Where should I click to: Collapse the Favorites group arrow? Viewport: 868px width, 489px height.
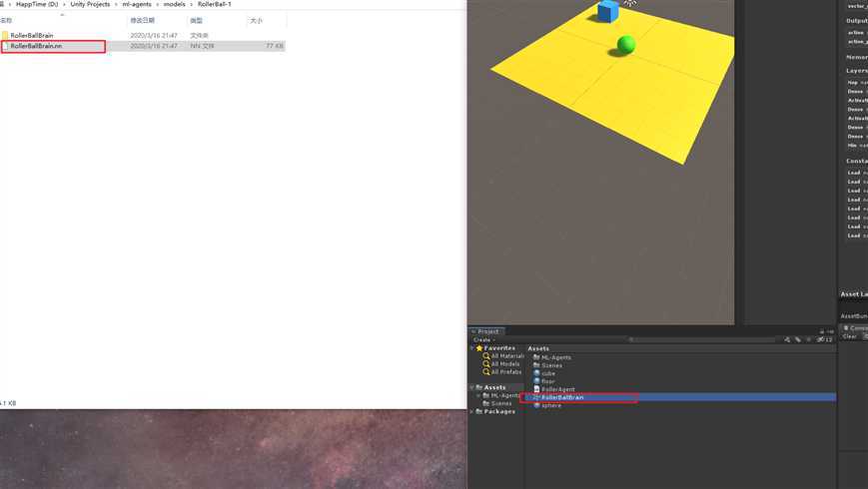pos(472,348)
